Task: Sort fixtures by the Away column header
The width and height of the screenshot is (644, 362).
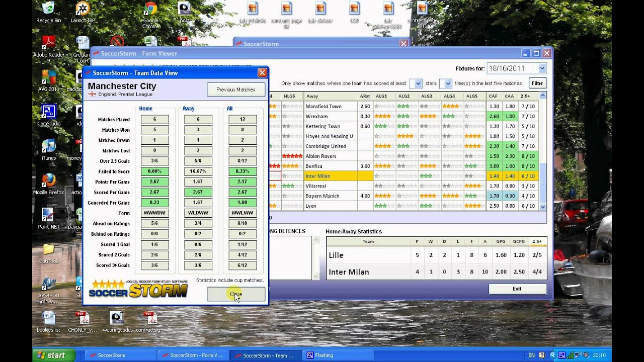Action: [331, 96]
